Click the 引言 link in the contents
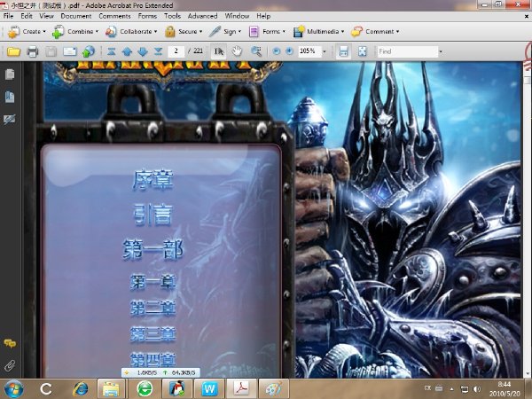 tap(153, 215)
